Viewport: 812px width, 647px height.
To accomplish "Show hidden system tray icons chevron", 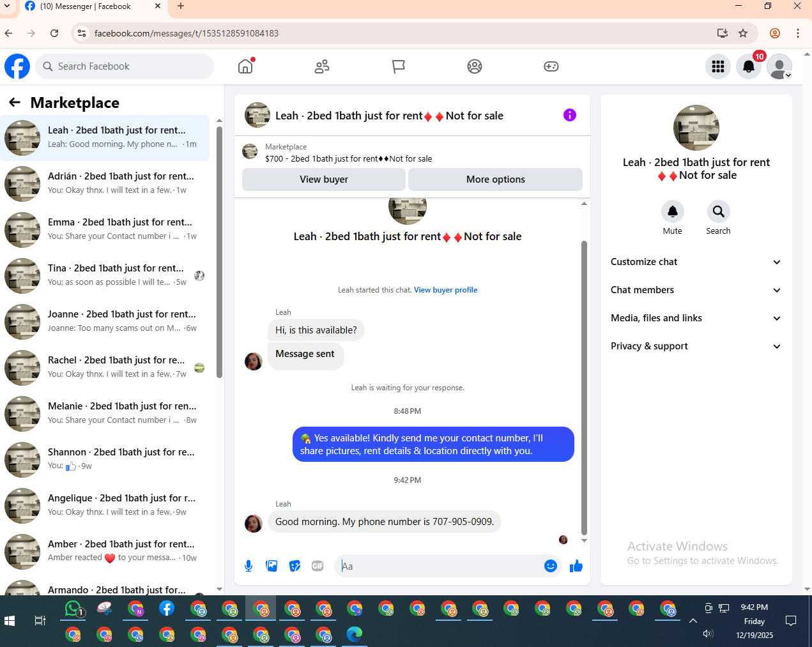I will coord(693,621).
